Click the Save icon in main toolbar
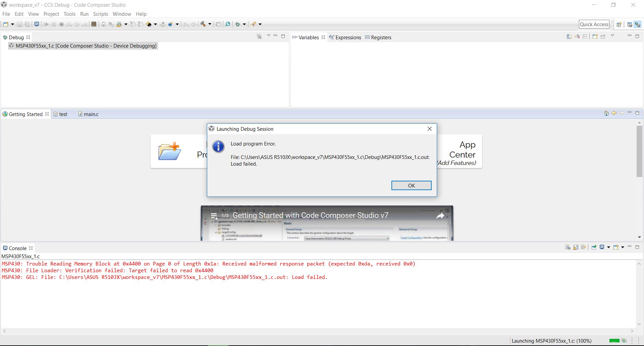Image resolution: width=644 pixels, height=346 pixels. pos(19,24)
